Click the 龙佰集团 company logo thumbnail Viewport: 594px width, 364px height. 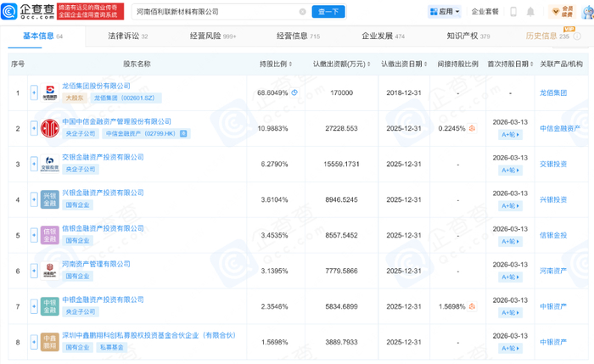click(50, 91)
